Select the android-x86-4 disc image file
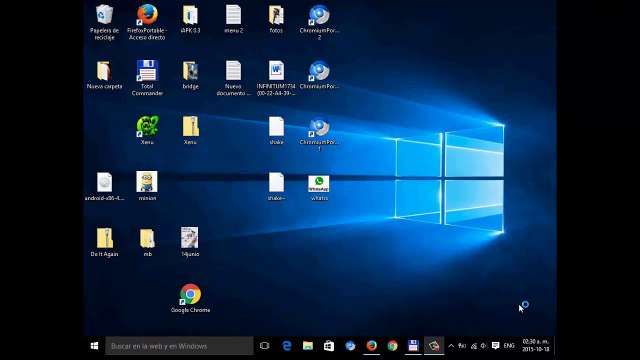The height and width of the screenshot is (360, 640). click(x=104, y=187)
